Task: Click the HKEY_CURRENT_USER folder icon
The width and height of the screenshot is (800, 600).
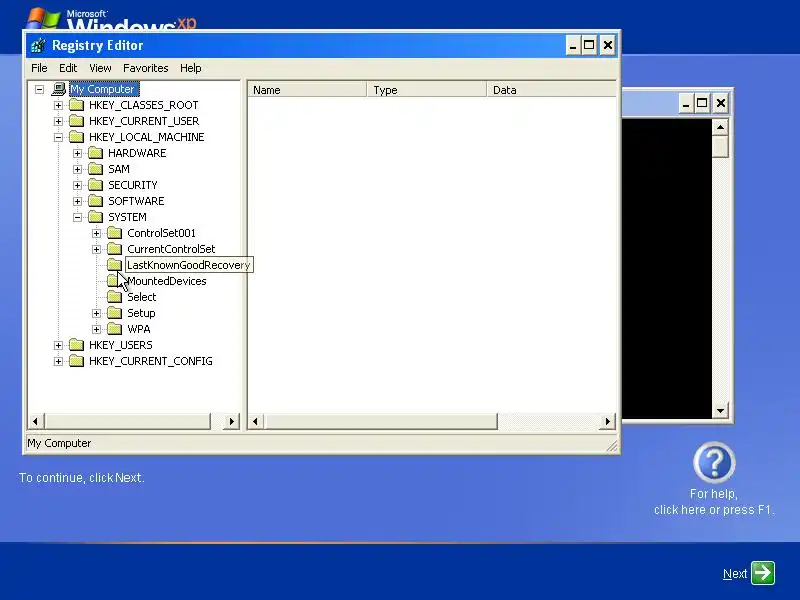Action: point(77,121)
